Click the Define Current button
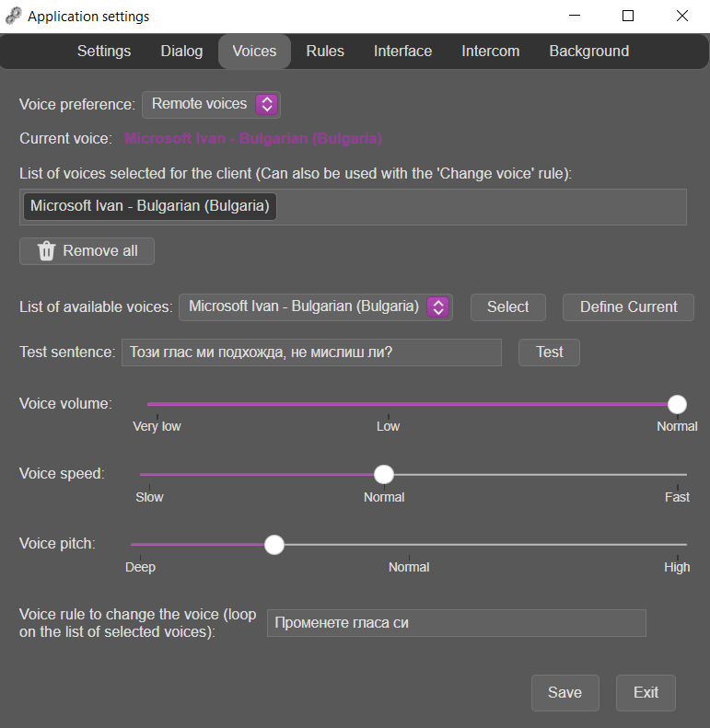This screenshot has height=728, width=710. click(x=628, y=307)
